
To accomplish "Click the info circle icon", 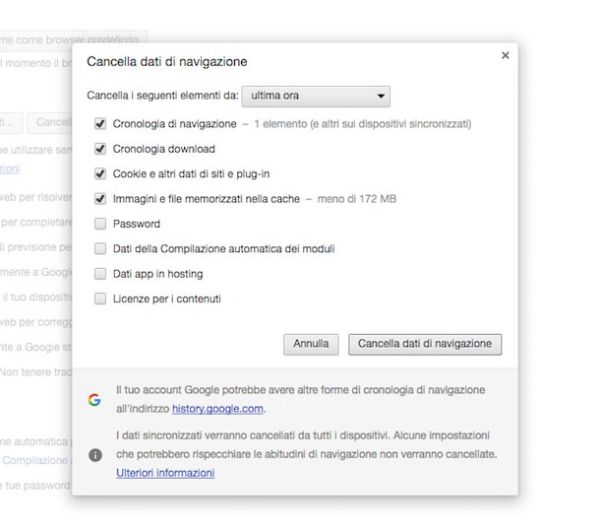I will (x=95, y=454).
